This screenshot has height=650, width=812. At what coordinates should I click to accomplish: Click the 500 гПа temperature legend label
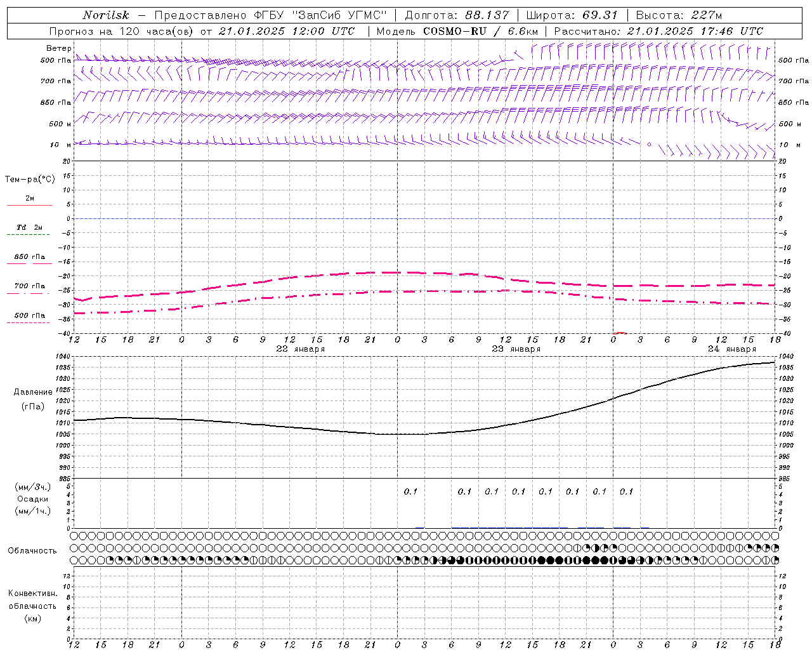[29, 315]
